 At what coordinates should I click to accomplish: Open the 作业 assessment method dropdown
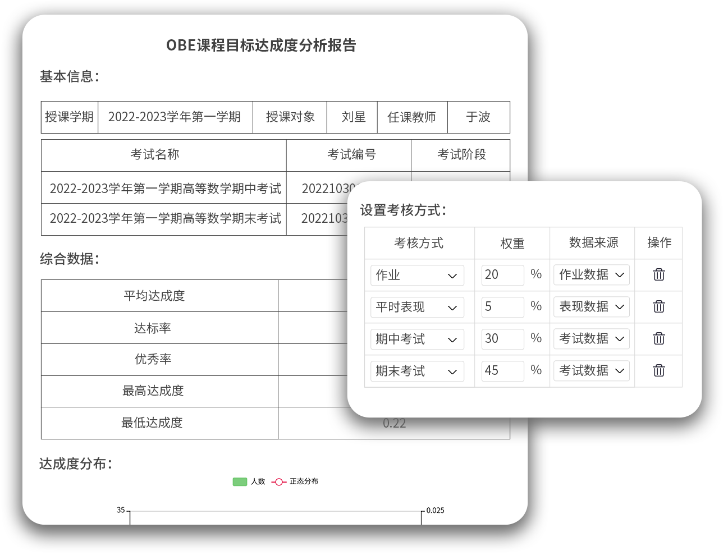[x=417, y=275]
